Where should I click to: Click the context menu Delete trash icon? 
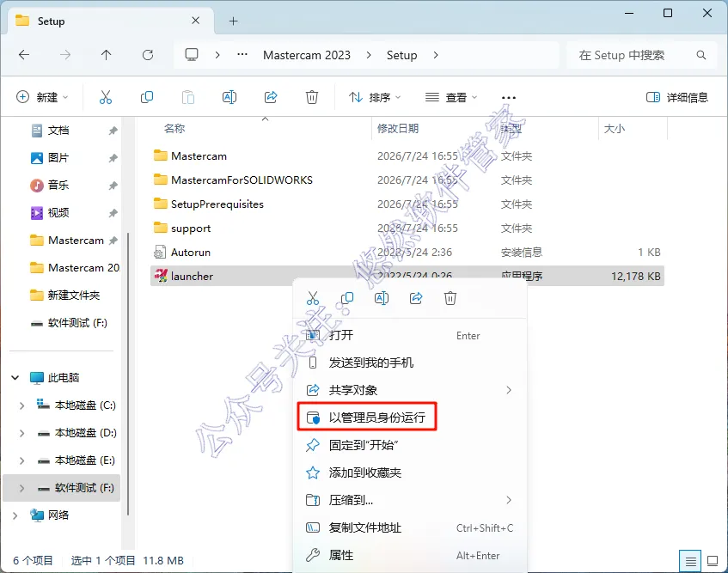click(x=450, y=298)
